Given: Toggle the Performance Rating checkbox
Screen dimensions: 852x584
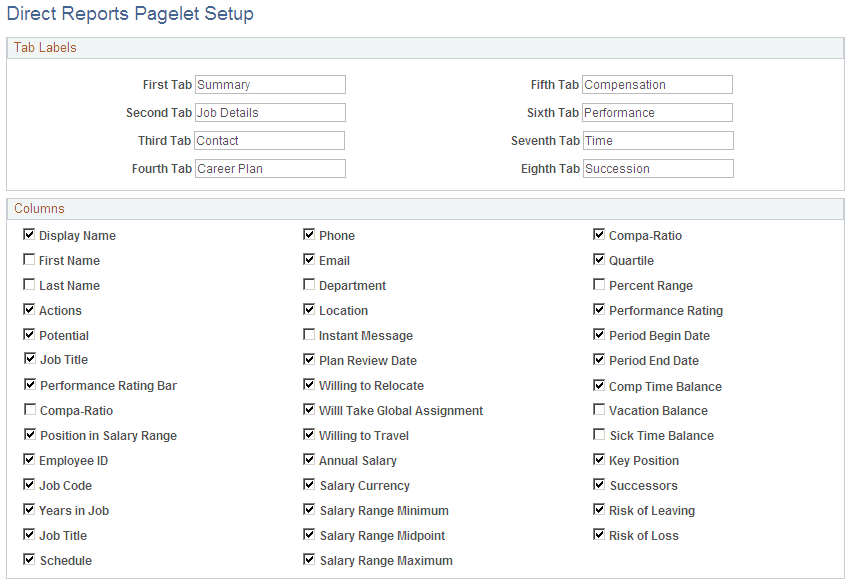Looking at the screenshot, I should (x=599, y=309).
